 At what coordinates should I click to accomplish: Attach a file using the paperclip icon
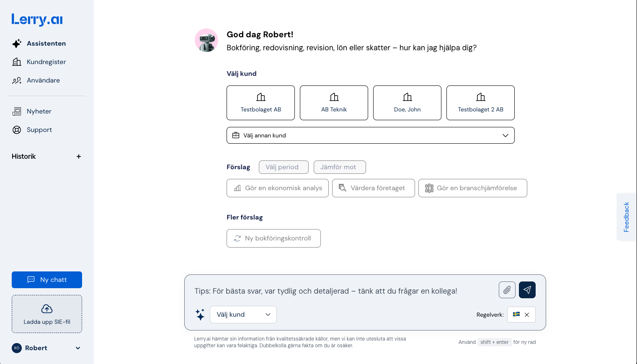tap(507, 289)
